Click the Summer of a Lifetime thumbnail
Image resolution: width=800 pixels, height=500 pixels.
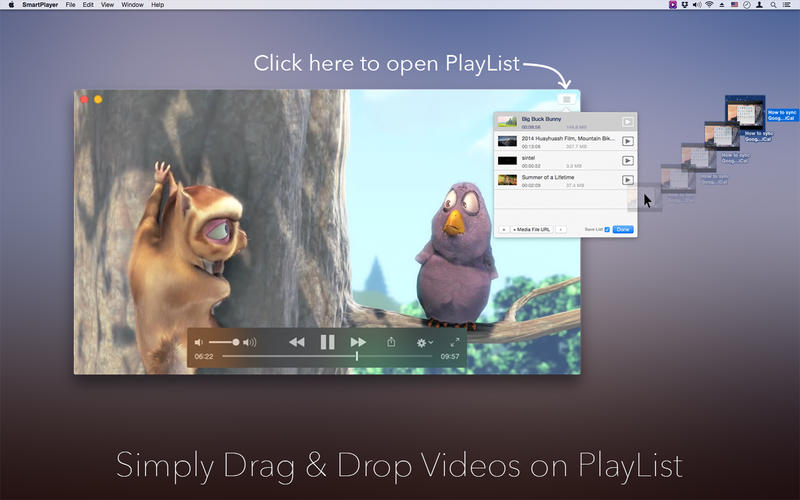pos(507,180)
